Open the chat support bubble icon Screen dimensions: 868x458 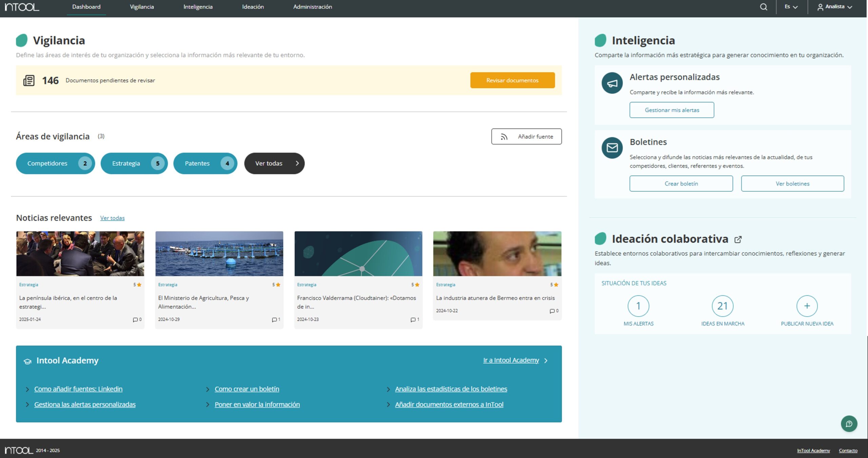point(849,424)
